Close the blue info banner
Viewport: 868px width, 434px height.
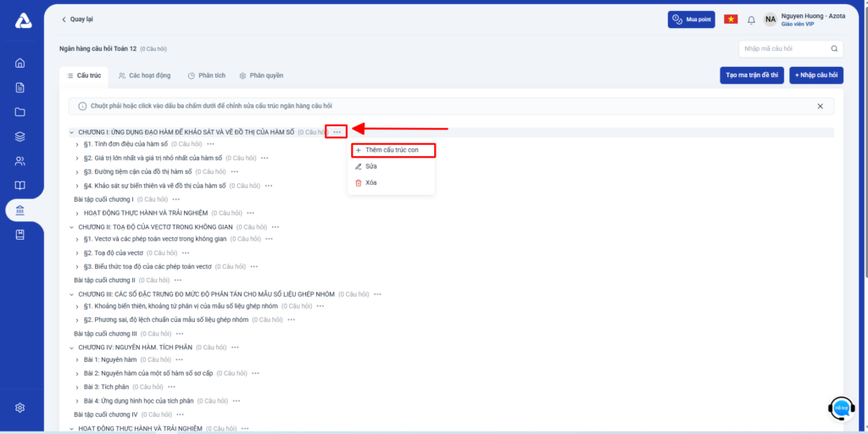[820, 106]
